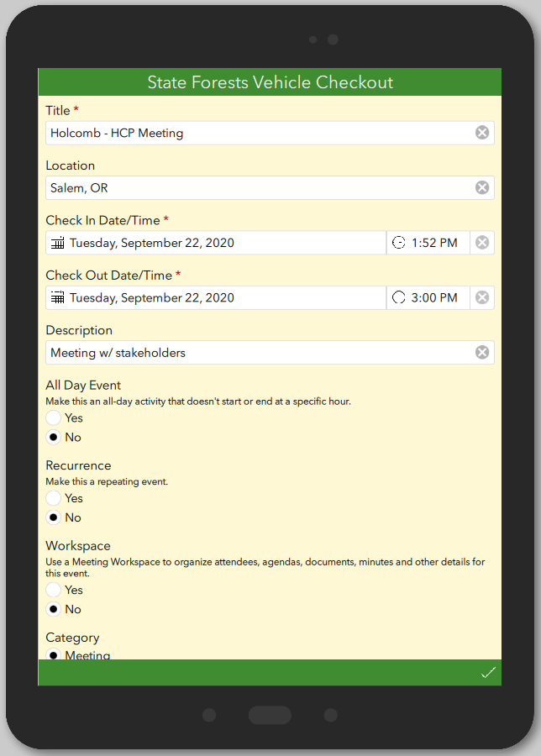Open the Check In time 1:52 PM picker
541x756 pixels.
pos(428,243)
